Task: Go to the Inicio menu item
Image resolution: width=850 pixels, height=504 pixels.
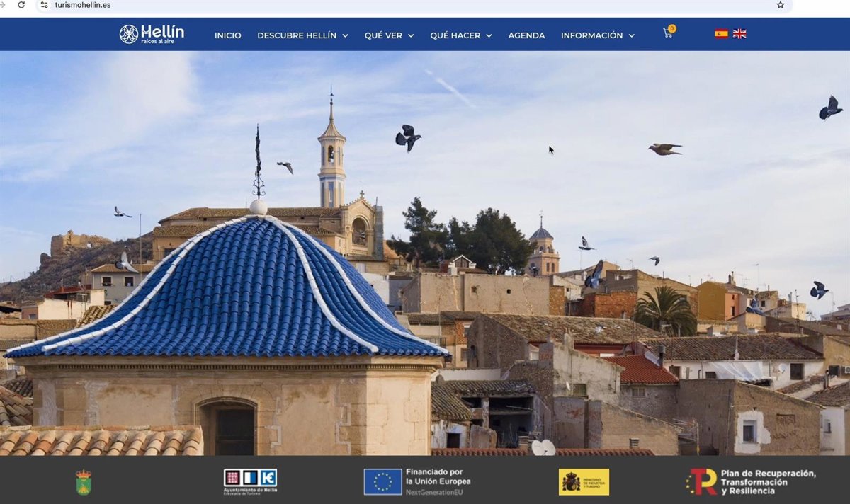Action: pos(227,35)
